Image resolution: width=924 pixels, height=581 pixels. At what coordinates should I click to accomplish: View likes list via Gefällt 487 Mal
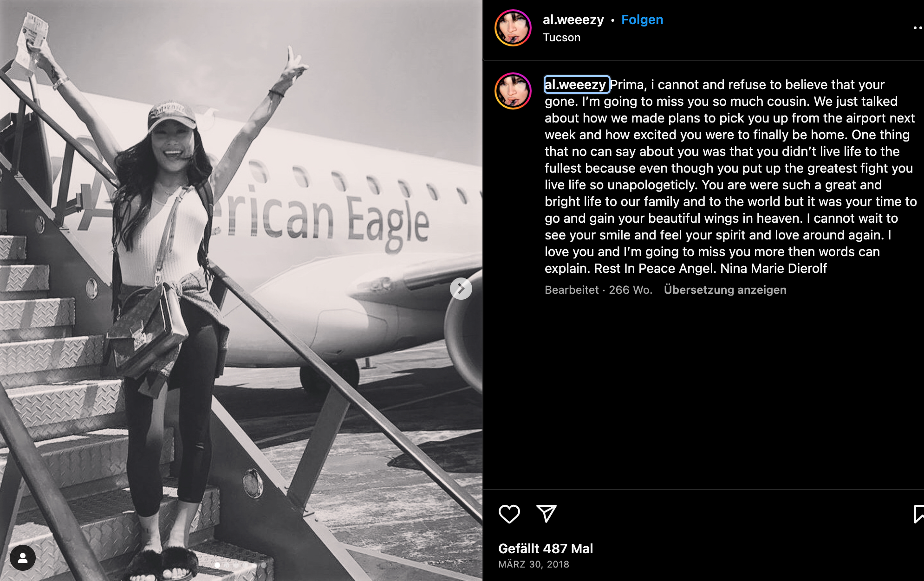point(546,549)
